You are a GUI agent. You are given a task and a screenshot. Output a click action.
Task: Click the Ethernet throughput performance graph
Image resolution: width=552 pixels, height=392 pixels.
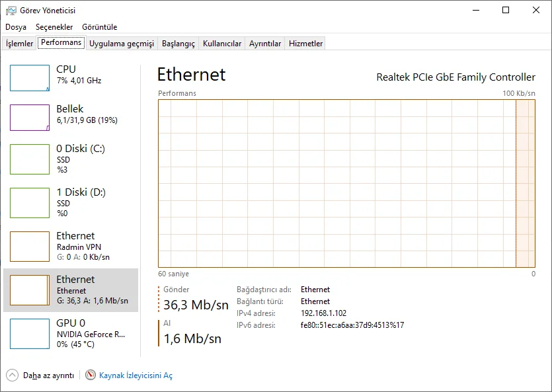tap(346, 183)
